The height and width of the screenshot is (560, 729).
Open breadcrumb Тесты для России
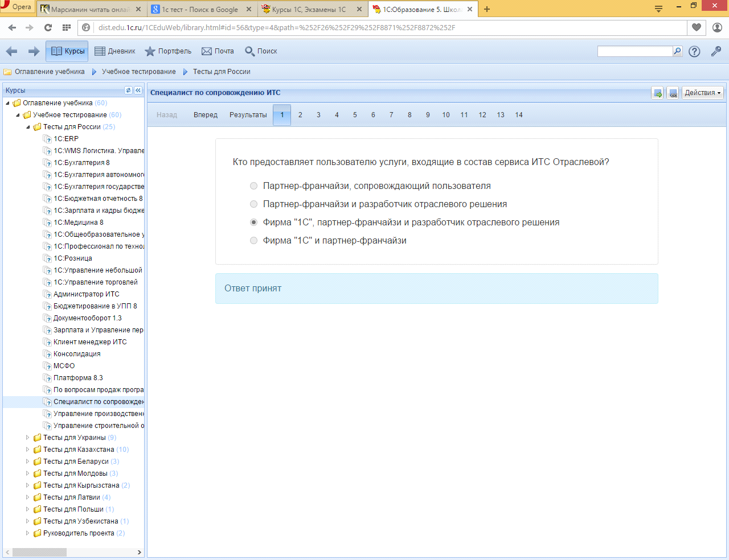pos(222,72)
